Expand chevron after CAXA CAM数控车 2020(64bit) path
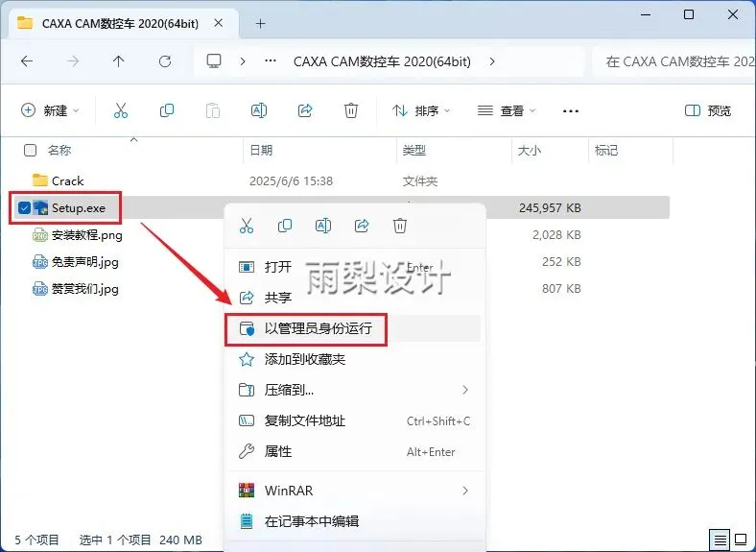The image size is (756, 552). tap(492, 61)
